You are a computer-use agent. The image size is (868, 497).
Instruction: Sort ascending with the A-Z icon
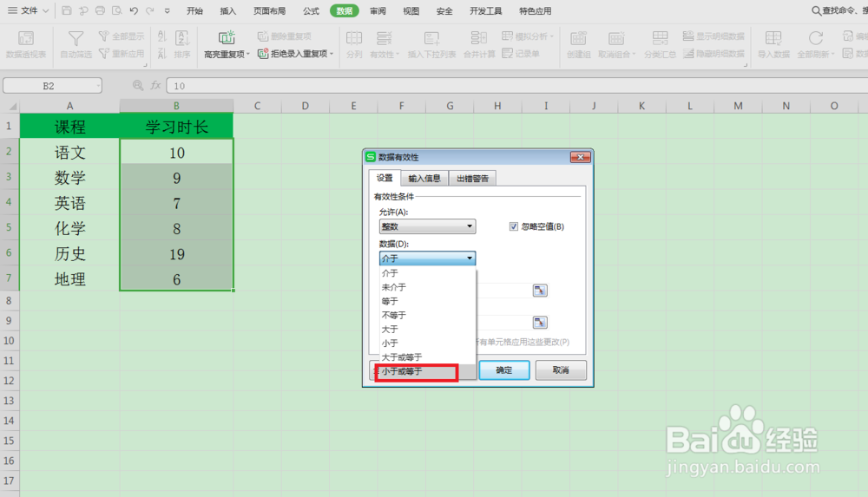(x=161, y=36)
